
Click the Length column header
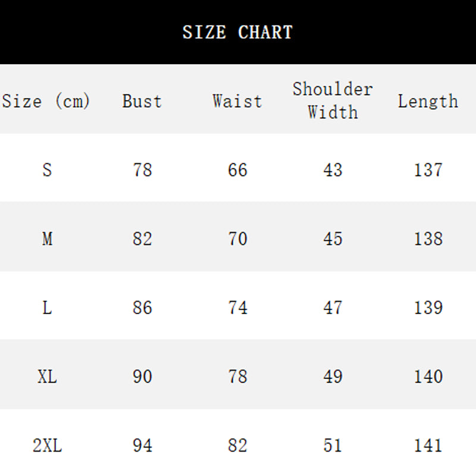(428, 101)
